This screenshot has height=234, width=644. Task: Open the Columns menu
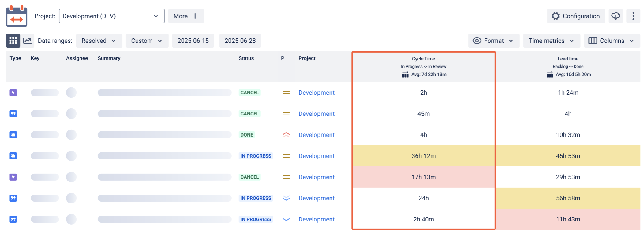[612, 41]
